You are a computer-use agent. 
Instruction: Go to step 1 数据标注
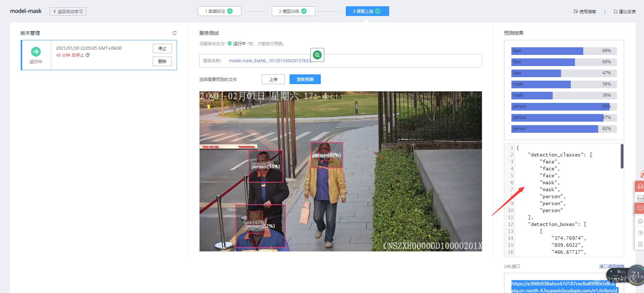(x=219, y=11)
